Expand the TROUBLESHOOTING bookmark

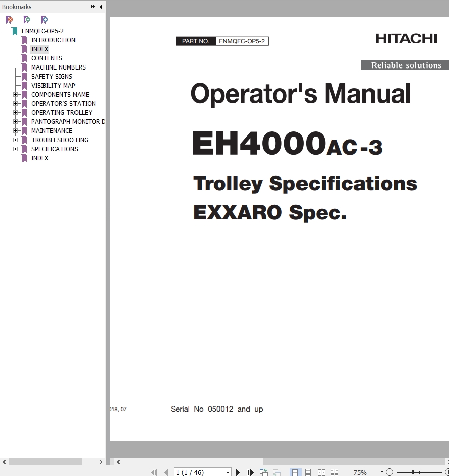[x=15, y=140]
